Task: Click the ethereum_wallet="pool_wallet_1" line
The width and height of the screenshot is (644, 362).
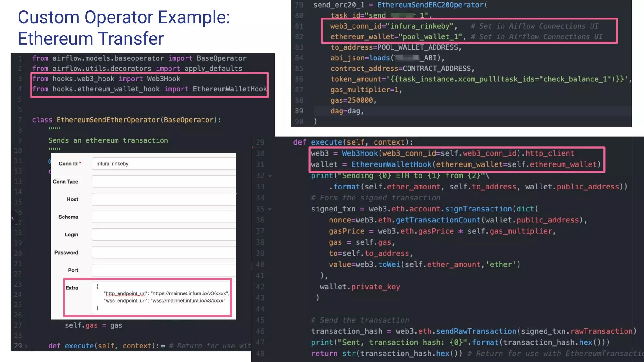Action: [x=398, y=37]
